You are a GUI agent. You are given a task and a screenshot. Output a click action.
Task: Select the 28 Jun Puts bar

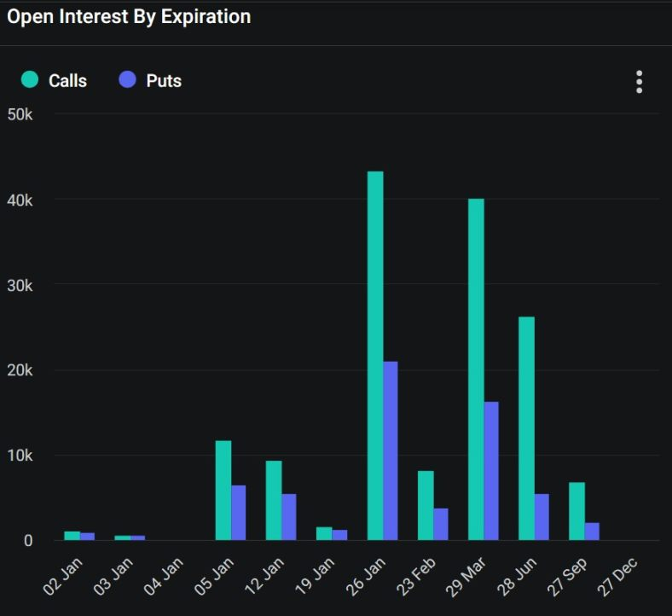tap(542, 517)
